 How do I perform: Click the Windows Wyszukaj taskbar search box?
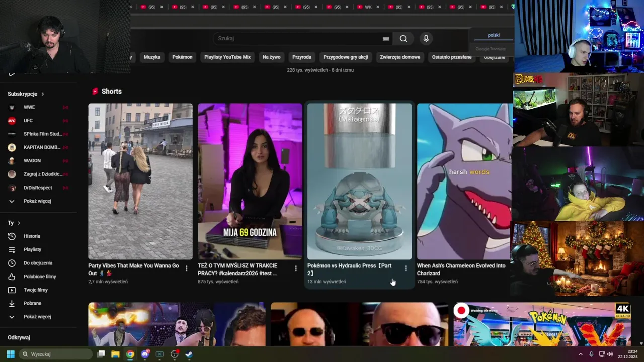pyautogui.click(x=55, y=354)
